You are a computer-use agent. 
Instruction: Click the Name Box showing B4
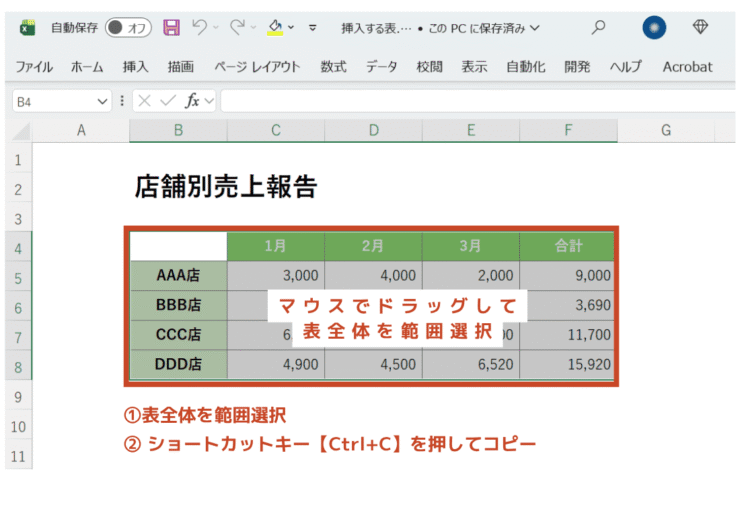[x=62, y=101]
